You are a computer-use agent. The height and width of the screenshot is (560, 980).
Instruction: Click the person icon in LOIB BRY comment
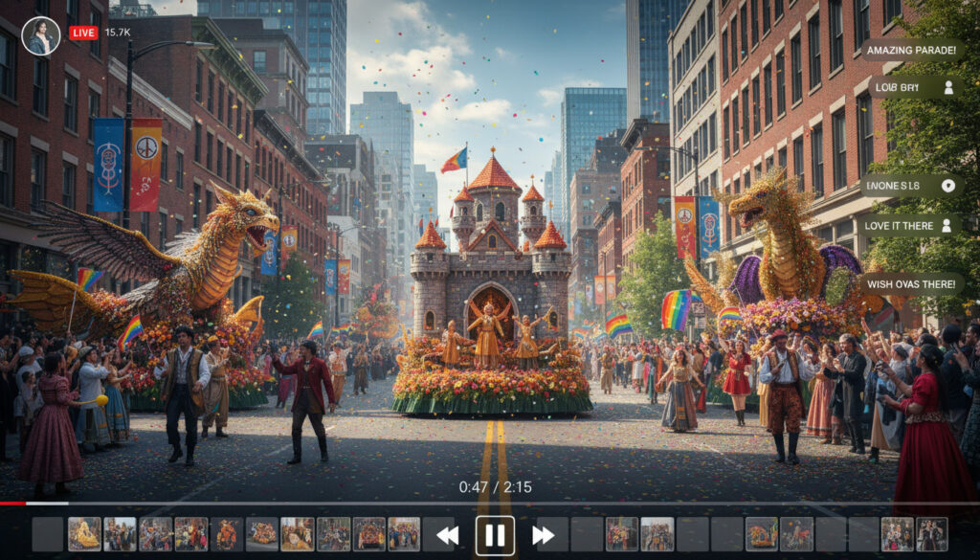[x=948, y=87]
